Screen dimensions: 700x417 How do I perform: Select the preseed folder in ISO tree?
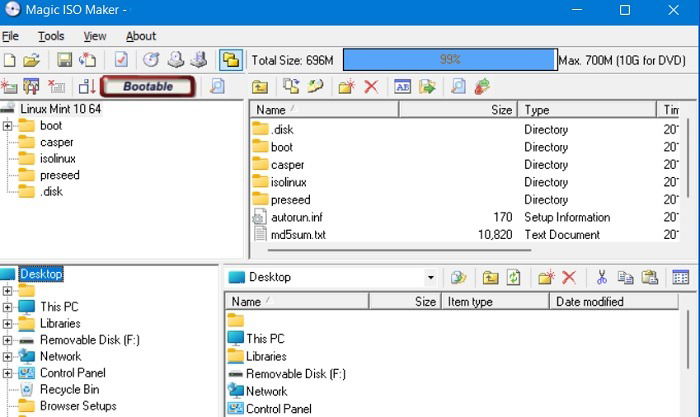click(x=59, y=175)
